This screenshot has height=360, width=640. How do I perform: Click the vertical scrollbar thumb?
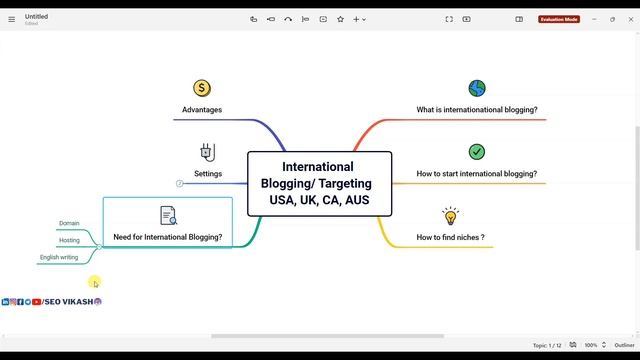coord(637,188)
